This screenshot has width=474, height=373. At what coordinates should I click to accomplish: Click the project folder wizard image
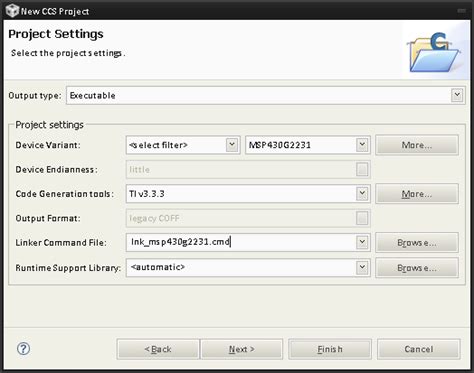[434, 52]
